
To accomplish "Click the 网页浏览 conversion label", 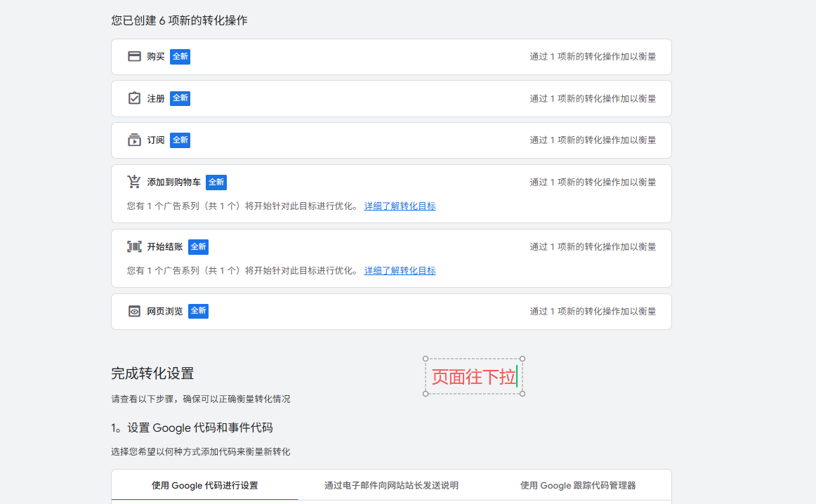I will pyautogui.click(x=164, y=311).
